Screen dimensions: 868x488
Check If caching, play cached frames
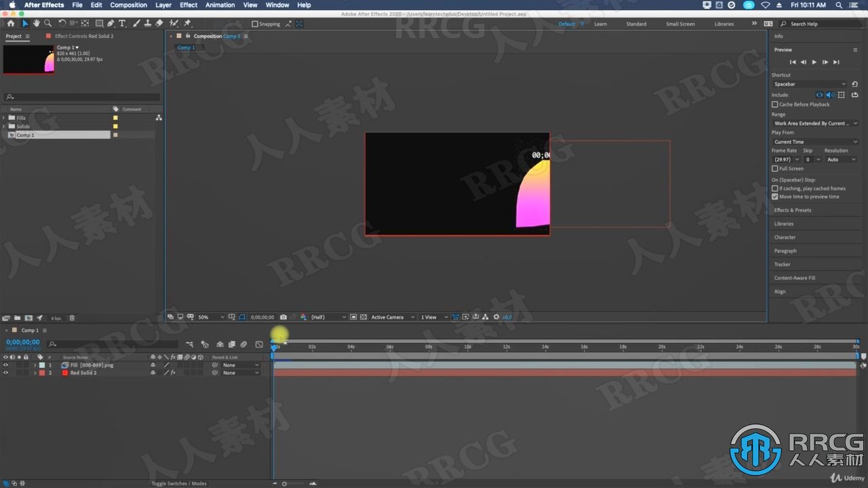pyautogui.click(x=775, y=188)
